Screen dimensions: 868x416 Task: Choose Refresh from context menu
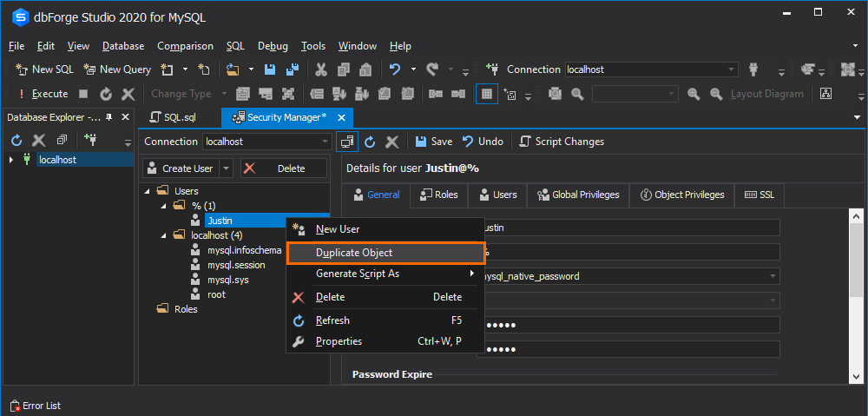385,320
